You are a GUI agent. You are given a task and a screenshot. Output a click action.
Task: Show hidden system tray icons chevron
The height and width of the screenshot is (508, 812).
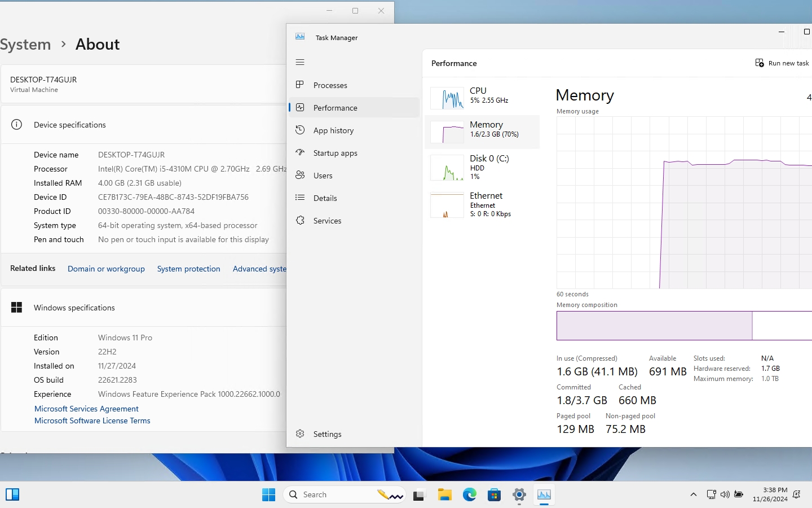(693, 494)
